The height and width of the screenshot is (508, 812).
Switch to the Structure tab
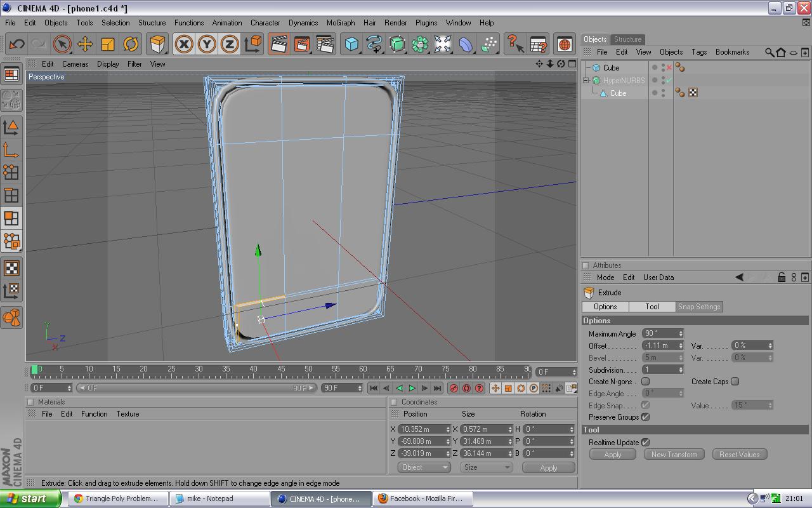(628, 39)
